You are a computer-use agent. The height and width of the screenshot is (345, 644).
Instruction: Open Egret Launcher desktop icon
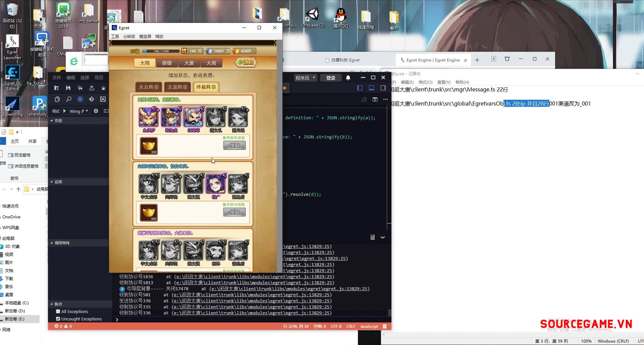(12, 47)
